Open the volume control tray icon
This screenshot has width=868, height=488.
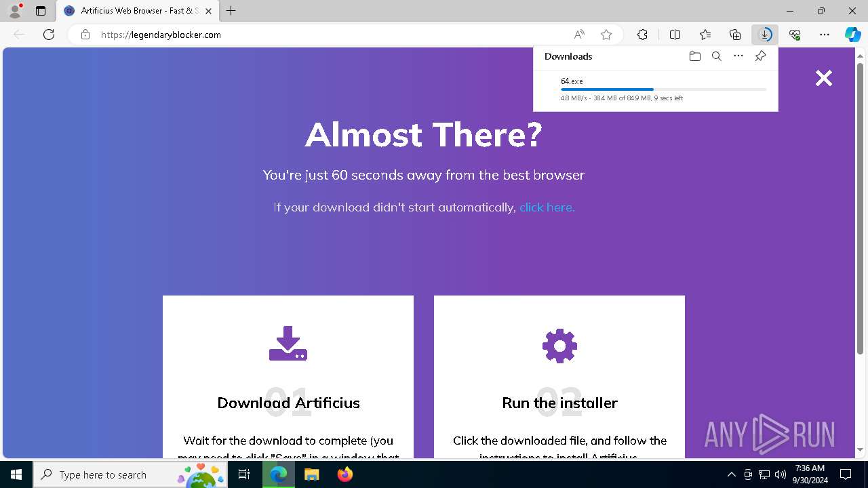780,474
